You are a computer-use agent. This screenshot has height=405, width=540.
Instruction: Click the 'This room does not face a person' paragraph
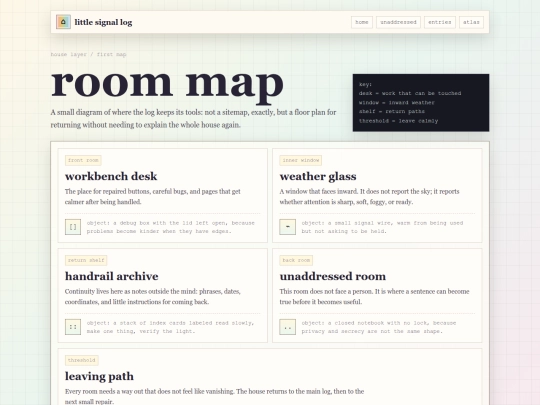(x=374, y=297)
